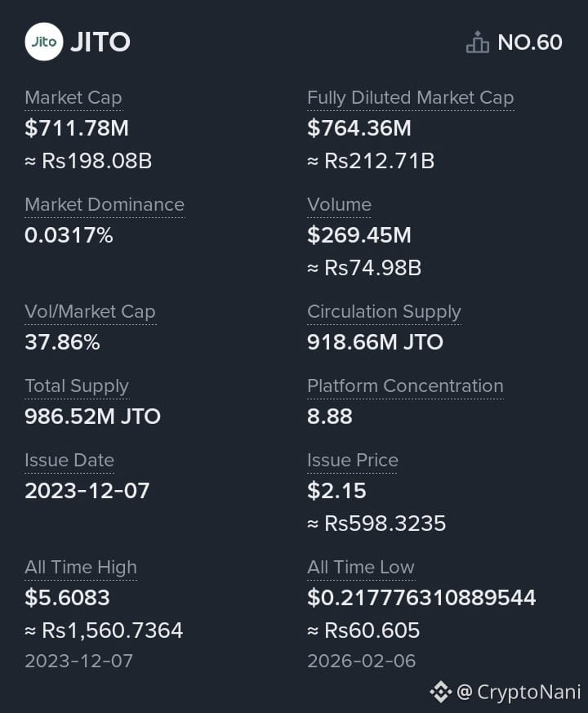
Task: Open the Platform Concentration info label
Action: pos(405,386)
